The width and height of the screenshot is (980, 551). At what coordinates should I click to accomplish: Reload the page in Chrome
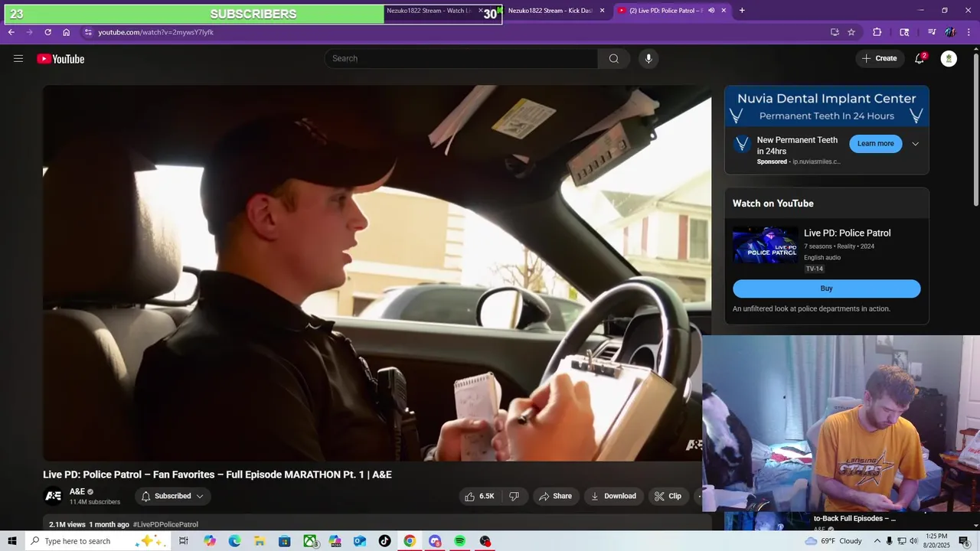point(47,32)
